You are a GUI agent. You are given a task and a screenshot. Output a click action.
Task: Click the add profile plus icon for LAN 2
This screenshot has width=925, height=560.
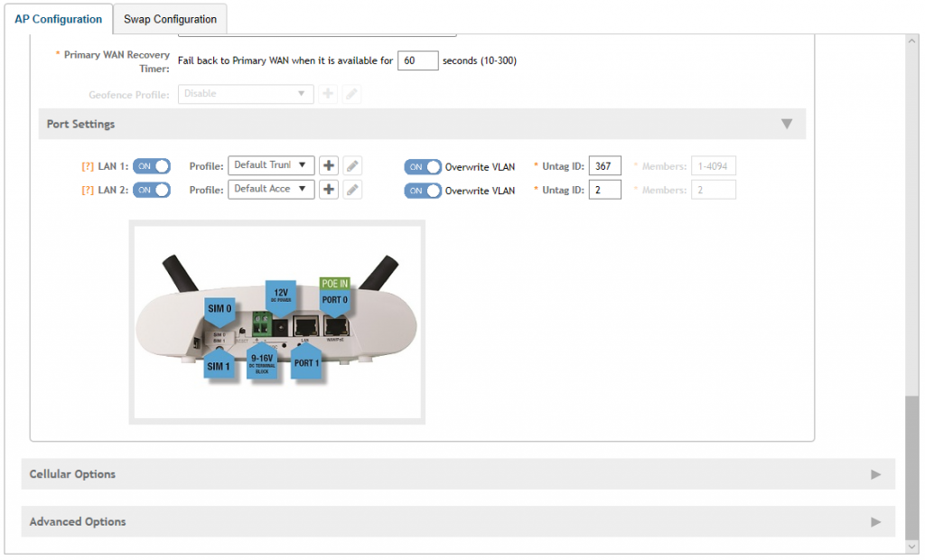[329, 190]
